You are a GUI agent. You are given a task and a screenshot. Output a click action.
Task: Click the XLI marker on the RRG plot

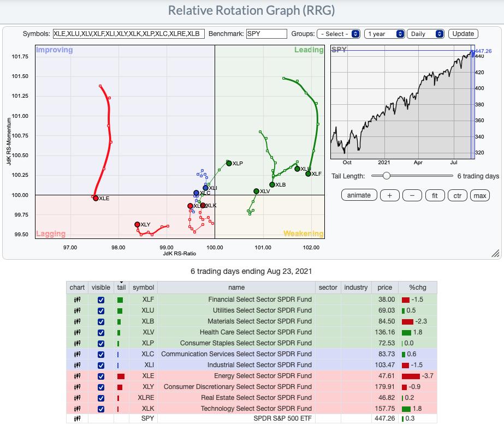[206, 188]
